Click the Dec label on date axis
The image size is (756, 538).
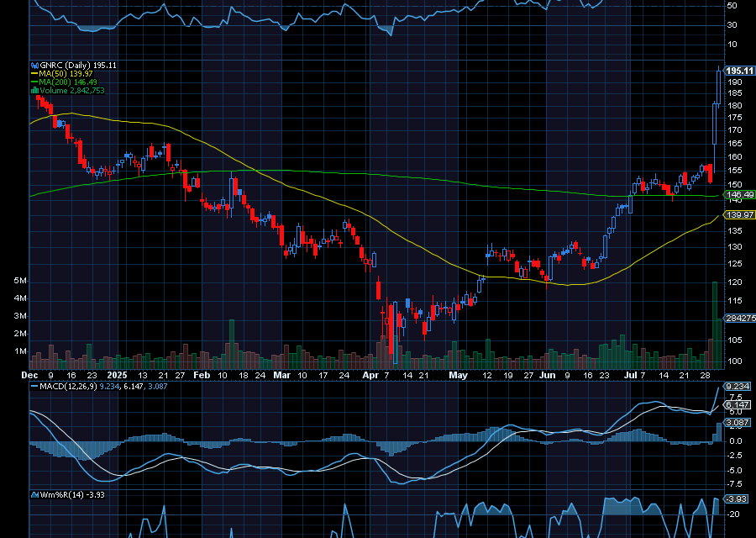click(x=30, y=376)
